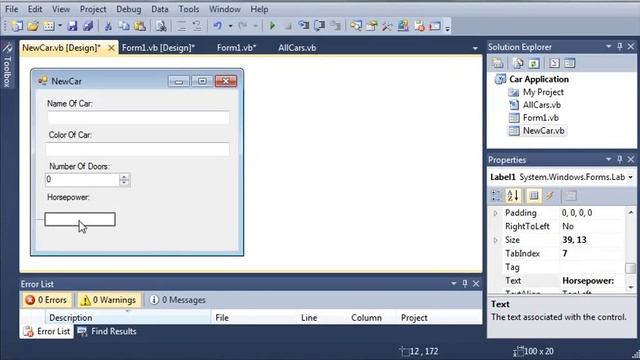Close the NewCar.vb [Design] tab
Viewport: 640px width, 360px height.
111,48
